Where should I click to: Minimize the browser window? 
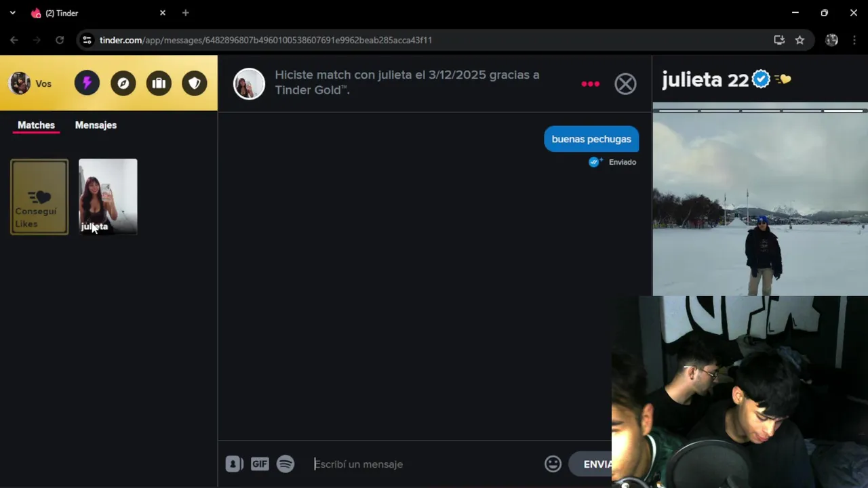point(795,13)
